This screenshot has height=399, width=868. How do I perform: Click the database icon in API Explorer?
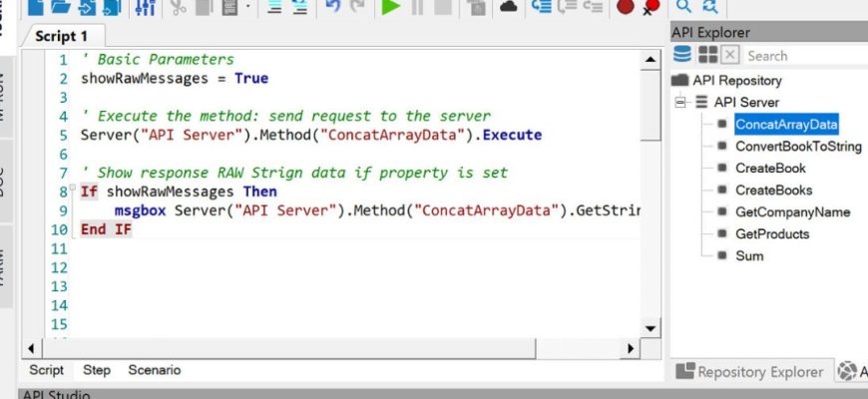coord(682,55)
